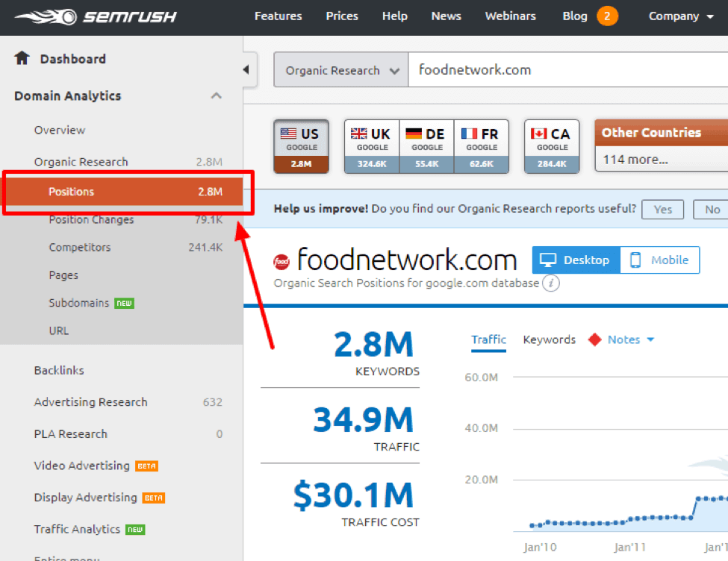Open Company menu dropdown
Viewport: 728px width, 561px height.
681,16
